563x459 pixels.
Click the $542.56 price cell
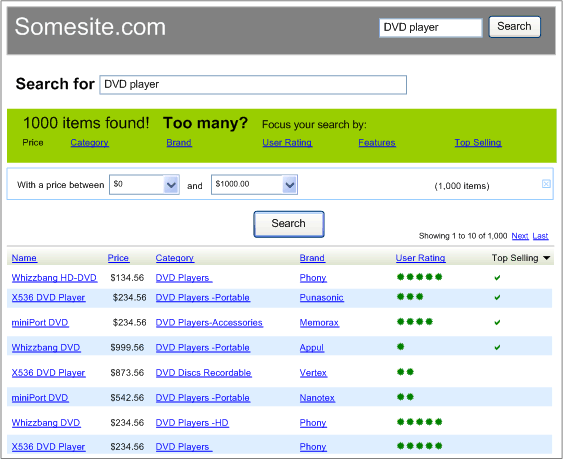pyautogui.click(x=127, y=398)
